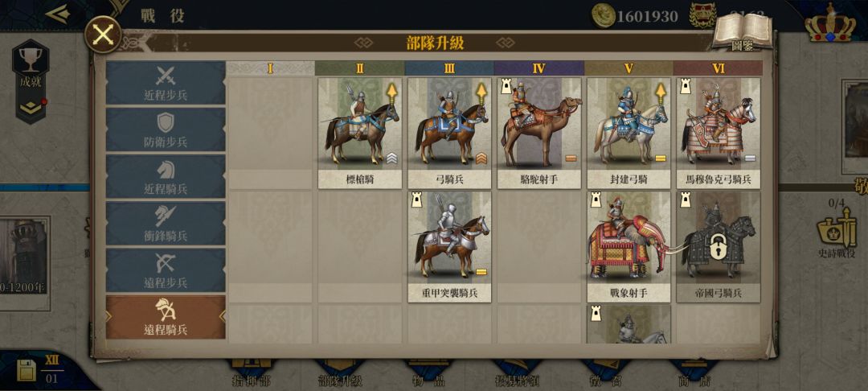868x391 pixels.
Task: Select the highlighted 遠程騎兵 category
Action: 166,317
